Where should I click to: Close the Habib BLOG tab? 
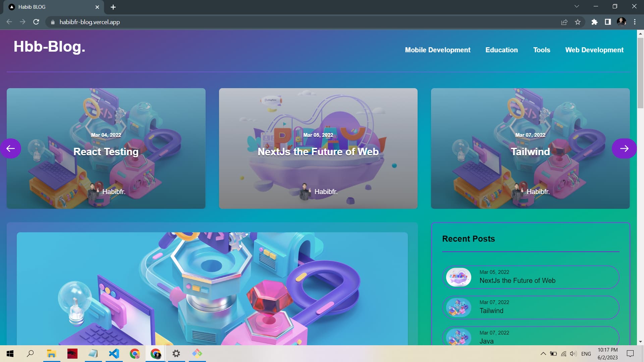tap(97, 7)
